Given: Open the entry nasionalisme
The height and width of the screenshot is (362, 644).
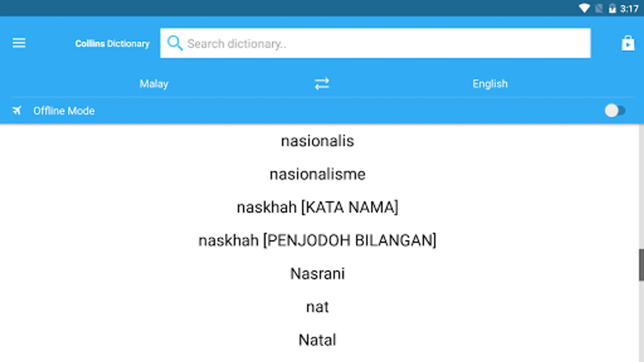Looking at the screenshot, I should (x=318, y=174).
